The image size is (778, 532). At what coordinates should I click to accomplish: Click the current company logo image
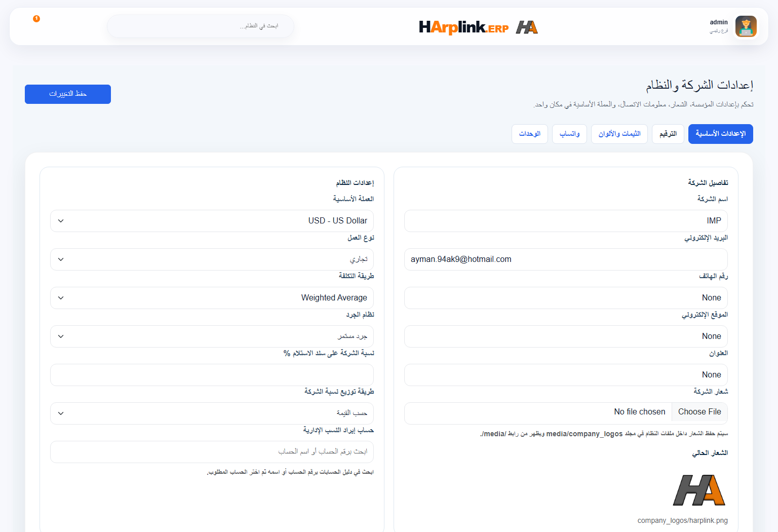(699, 490)
